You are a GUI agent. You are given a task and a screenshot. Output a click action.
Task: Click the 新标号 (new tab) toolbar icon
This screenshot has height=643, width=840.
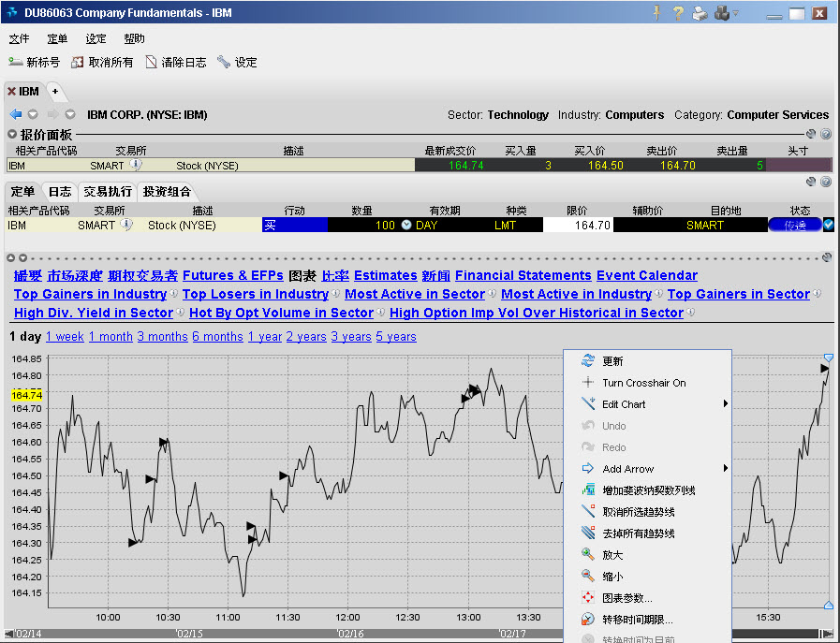pyautogui.click(x=16, y=63)
